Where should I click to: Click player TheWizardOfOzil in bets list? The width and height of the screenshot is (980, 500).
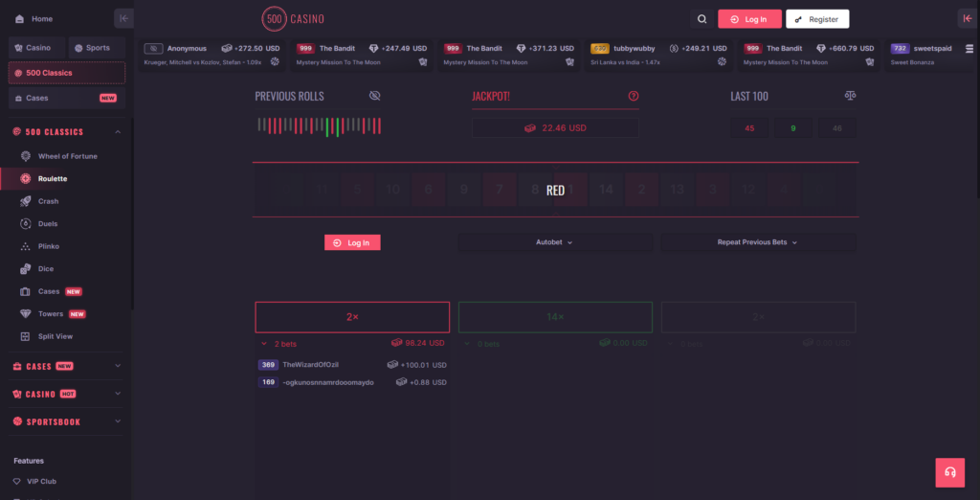pos(311,365)
